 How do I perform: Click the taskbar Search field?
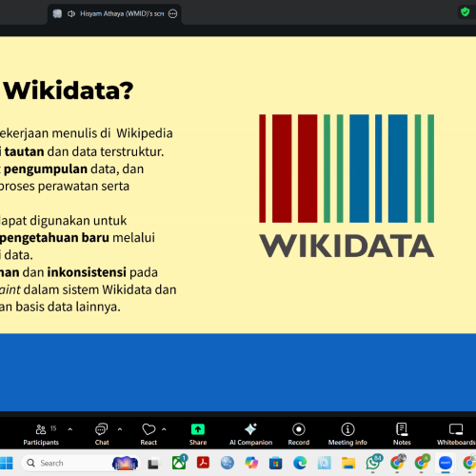pyautogui.click(x=81, y=463)
